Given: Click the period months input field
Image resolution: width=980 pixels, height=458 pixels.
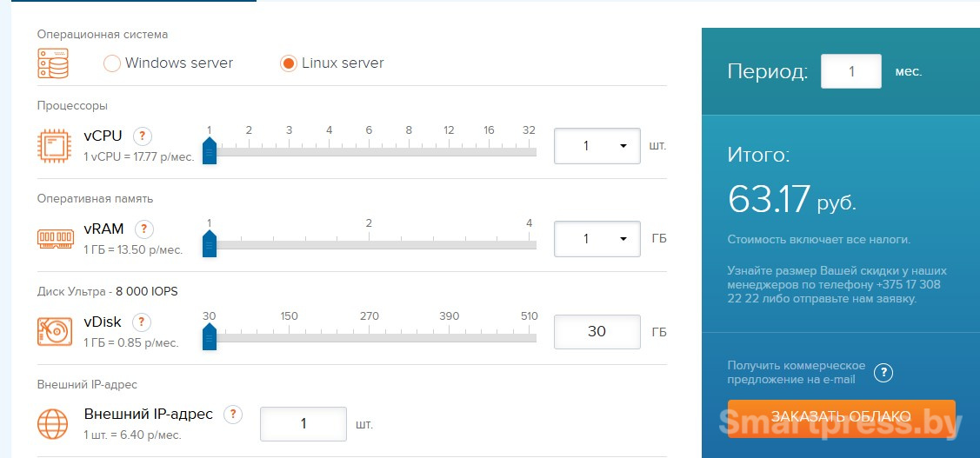Looking at the screenshot, I should tap(850, 71).
